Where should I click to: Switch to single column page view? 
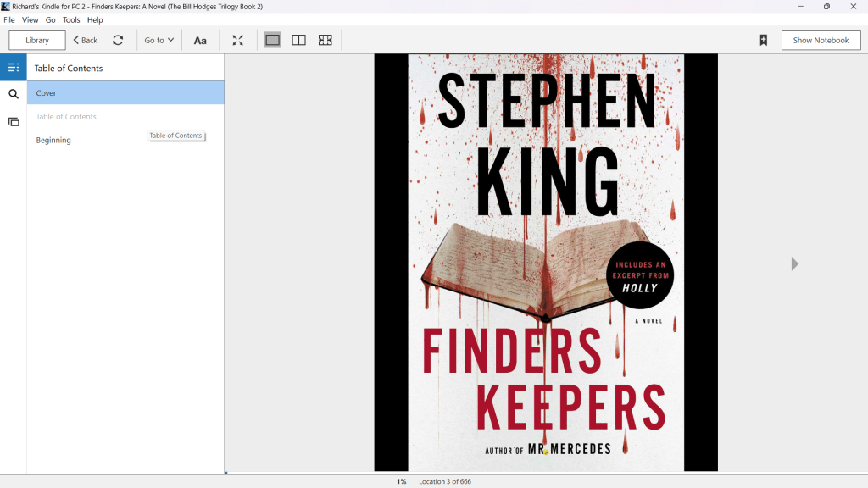pyautogui.click(x=272, y=40)
